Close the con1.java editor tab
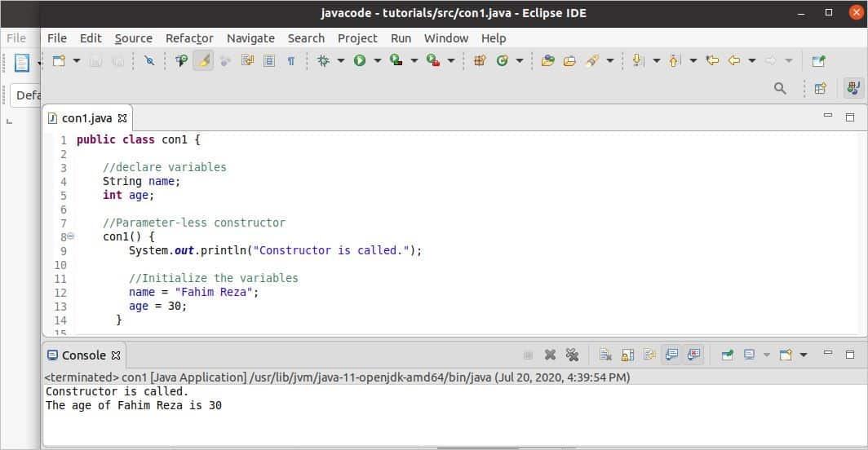Viewport: 868px width, 450px height. point(123,118)
